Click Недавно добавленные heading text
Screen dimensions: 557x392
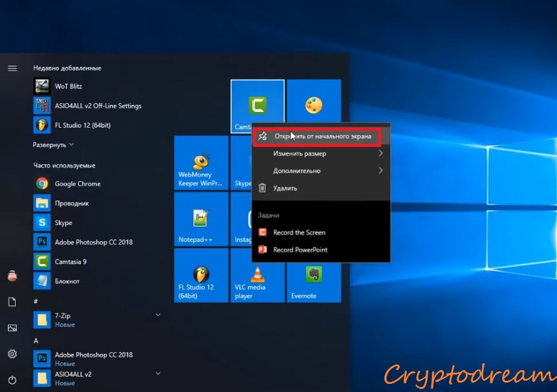coord(67,68)
